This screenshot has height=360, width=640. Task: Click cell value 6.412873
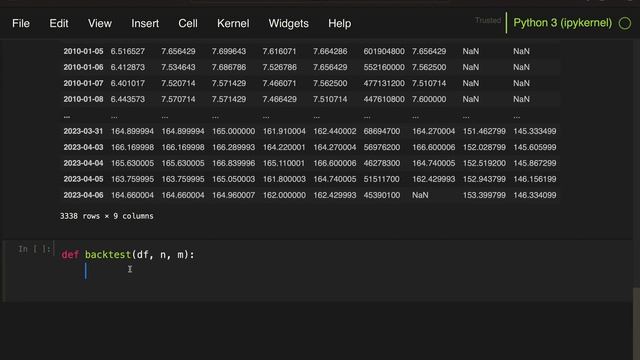click(128, 67)
